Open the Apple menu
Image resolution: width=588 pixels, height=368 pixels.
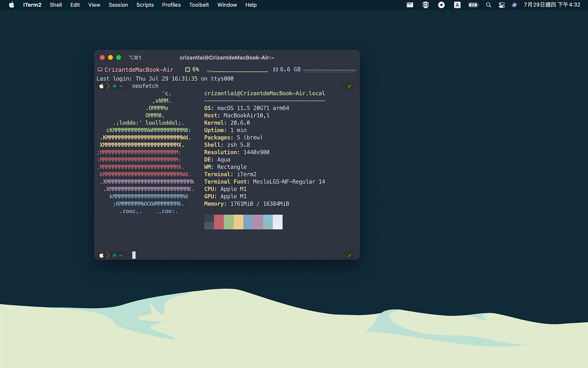point(11,5)
